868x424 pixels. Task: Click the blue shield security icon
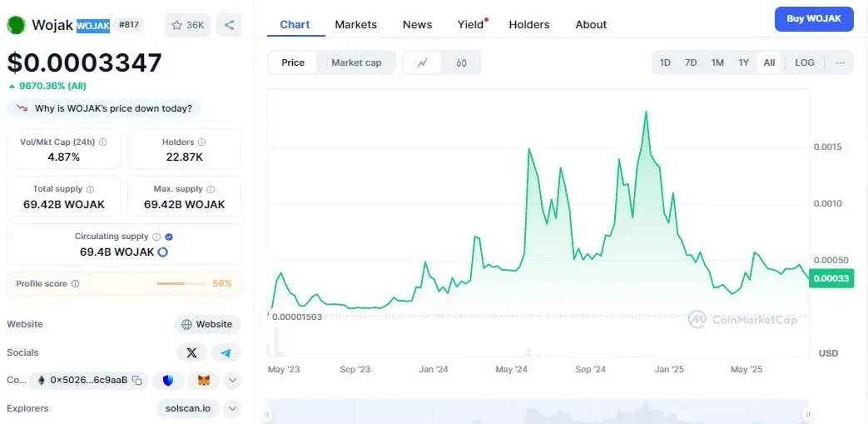168,380
